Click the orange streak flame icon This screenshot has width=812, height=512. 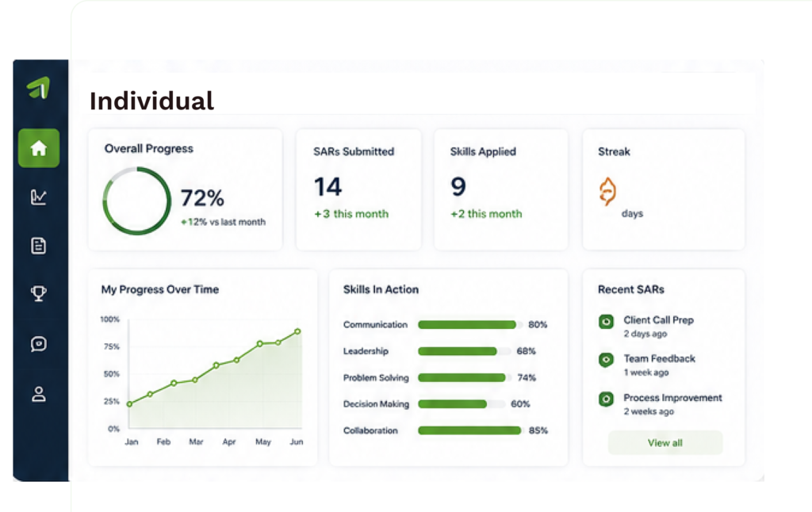[x=607, y=192]
